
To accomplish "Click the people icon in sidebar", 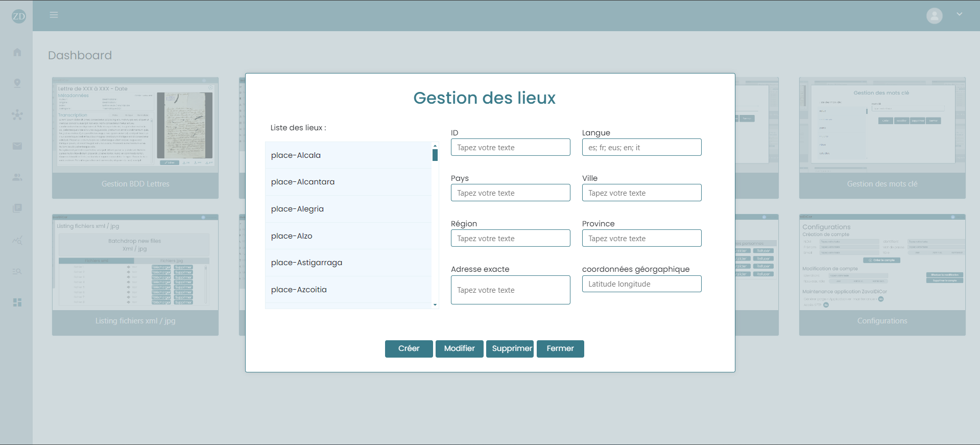I will pyautogui.click(x=17, y=177).
